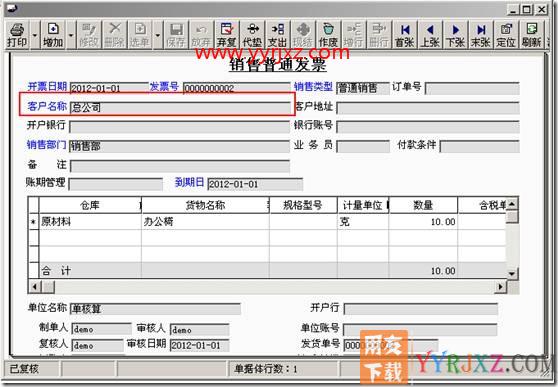Click the 客户地址 input field
This screenshot has width=558, height=387.
(428, 108)
